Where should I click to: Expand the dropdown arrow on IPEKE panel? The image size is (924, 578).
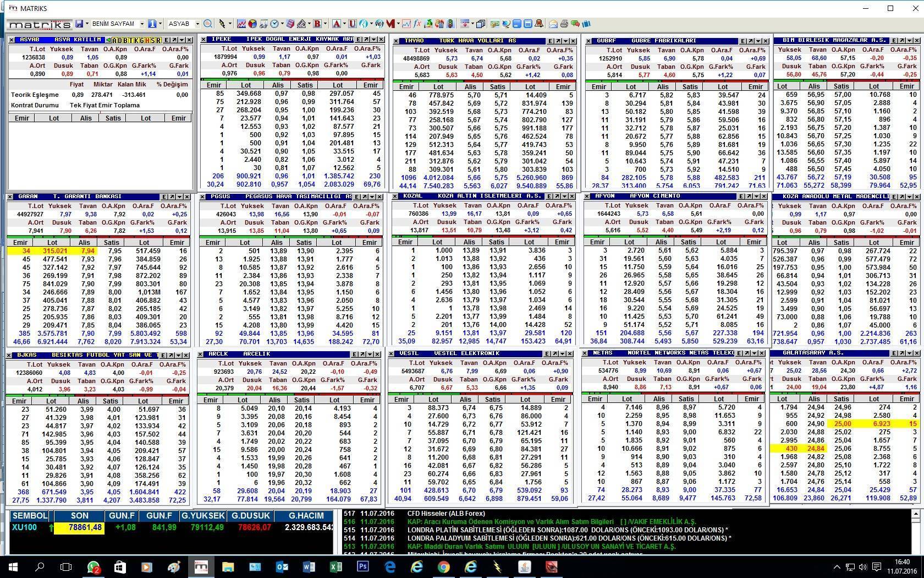tap(373, 40)
